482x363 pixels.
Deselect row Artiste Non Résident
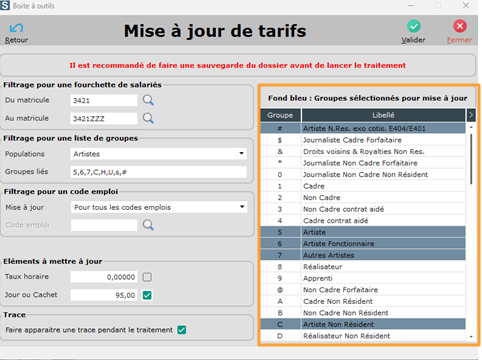(x=363, y=324)
